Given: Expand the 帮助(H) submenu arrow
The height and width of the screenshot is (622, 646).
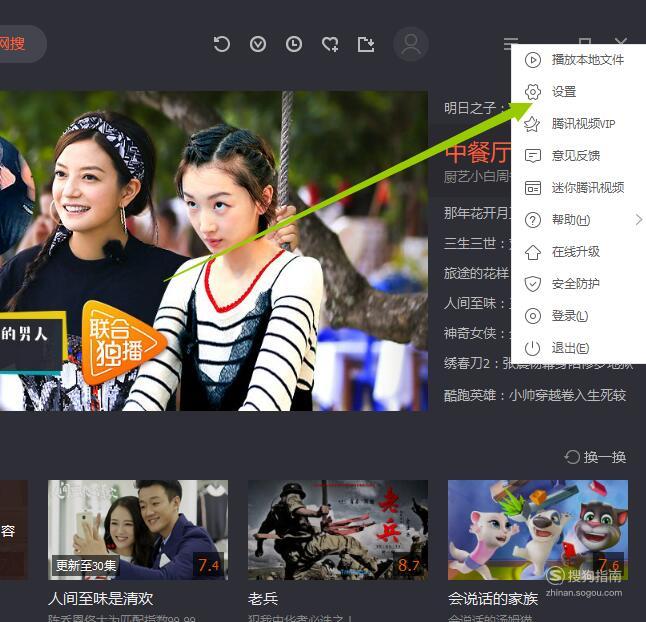Looking at the screenshot, I should tap(639, 220).
